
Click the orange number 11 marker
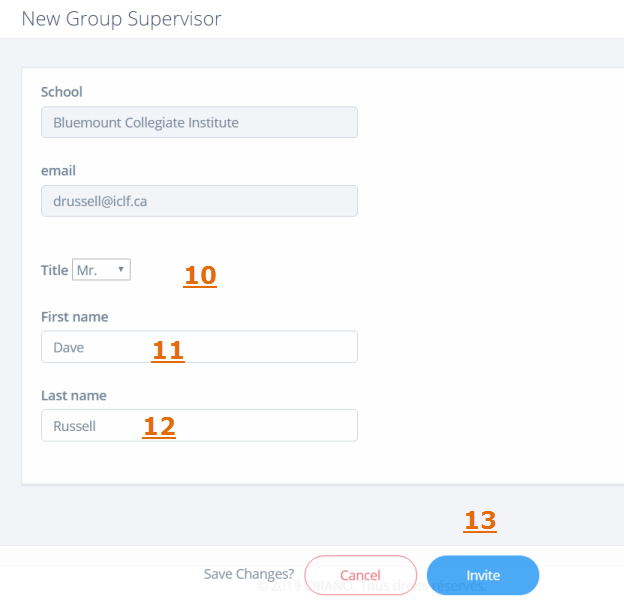(x=168, y=350)
